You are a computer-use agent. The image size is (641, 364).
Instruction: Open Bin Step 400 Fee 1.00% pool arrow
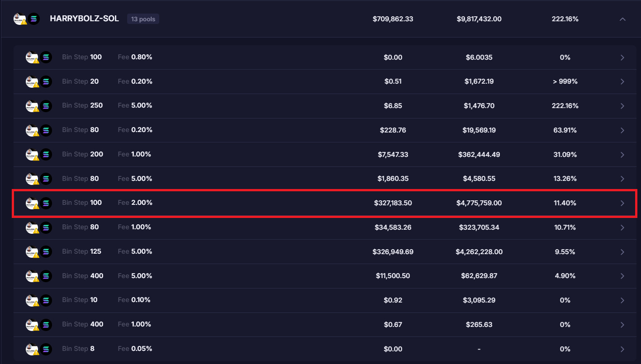click(x=622, y=325)
